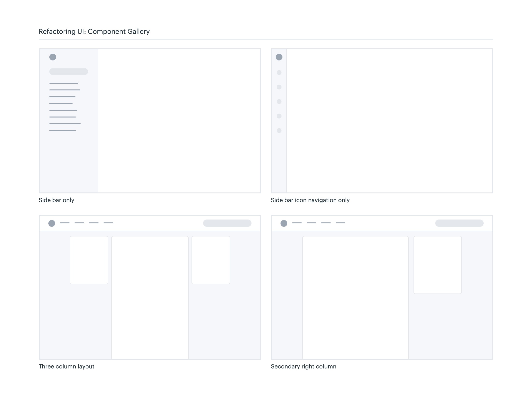Select last nav line in Side bar only

click(63, 131)
